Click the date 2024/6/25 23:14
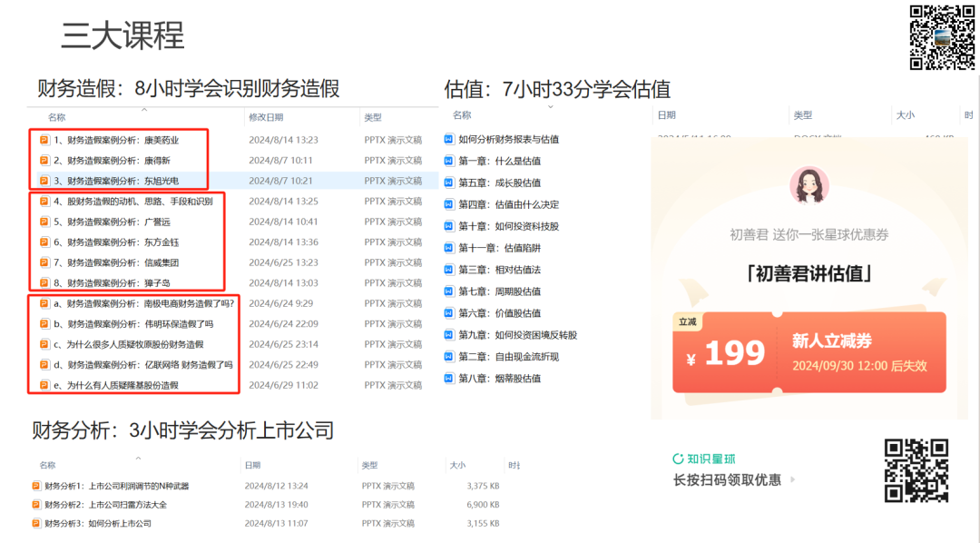Viewport: 980px width, 543px height. (283, 344)
